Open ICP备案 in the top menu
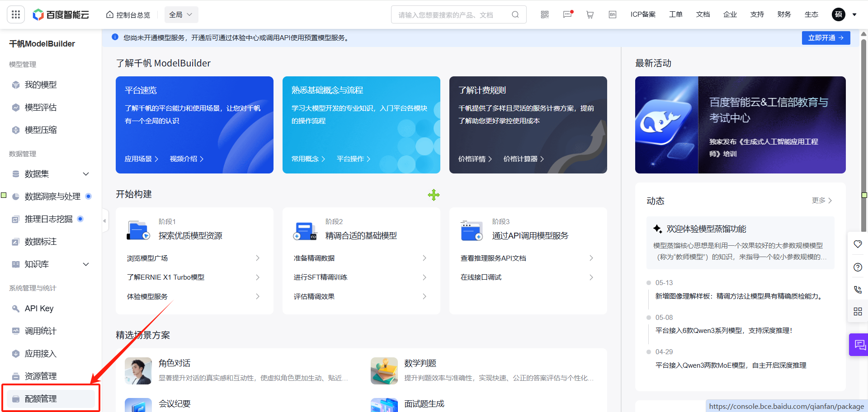The image size is (868, 412). [643, 14]
